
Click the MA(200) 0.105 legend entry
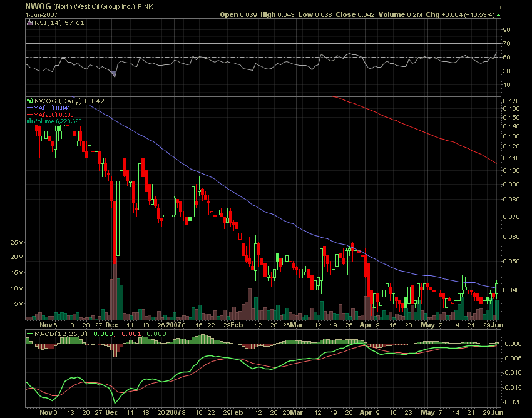coord(53,115)
